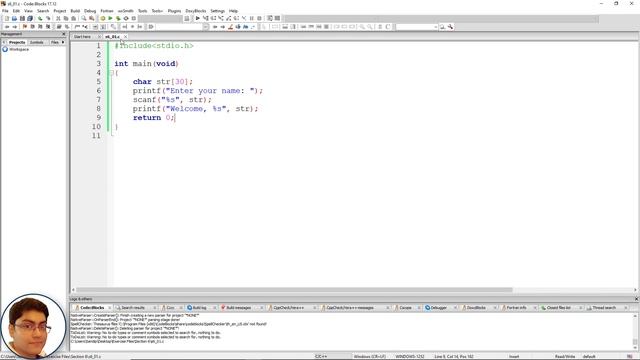Open the Settings menu
This screenshot has height=360, width=640.
pyautogui.click(x=218, y=11)
